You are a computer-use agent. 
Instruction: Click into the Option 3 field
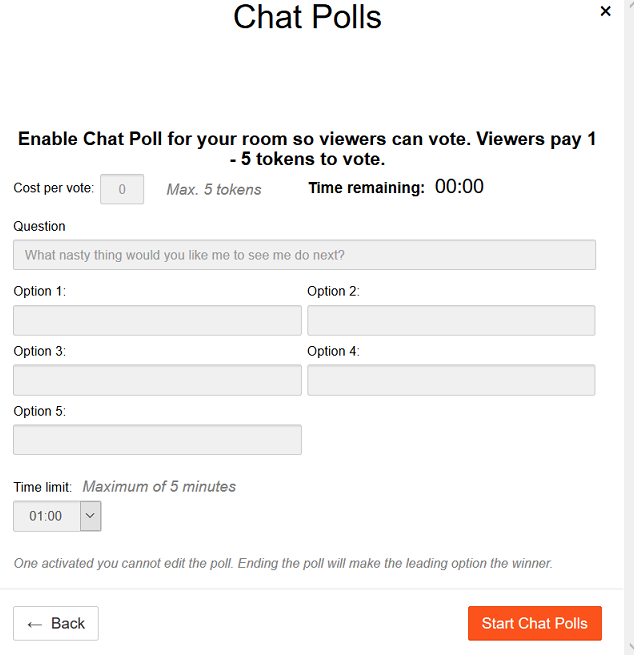coord(157,380)
